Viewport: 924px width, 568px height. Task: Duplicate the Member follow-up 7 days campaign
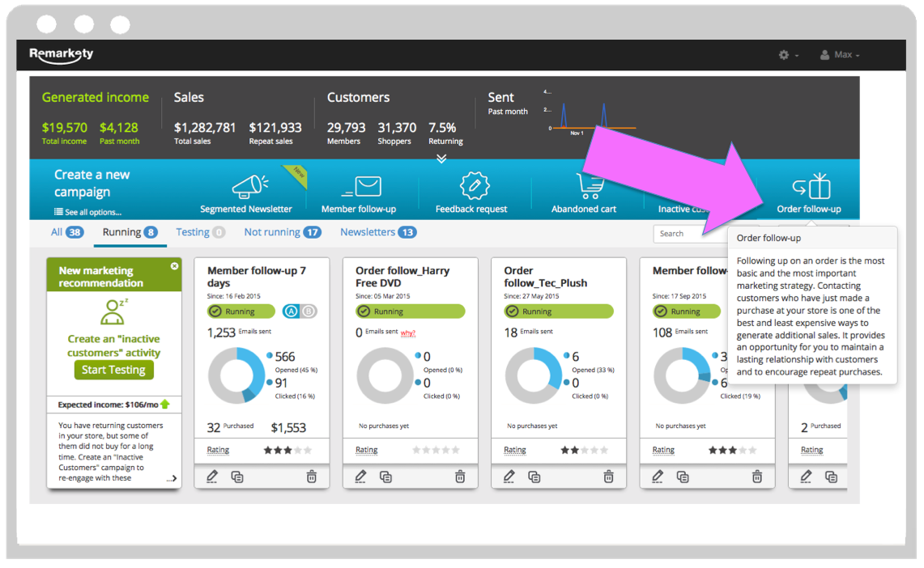237,477
